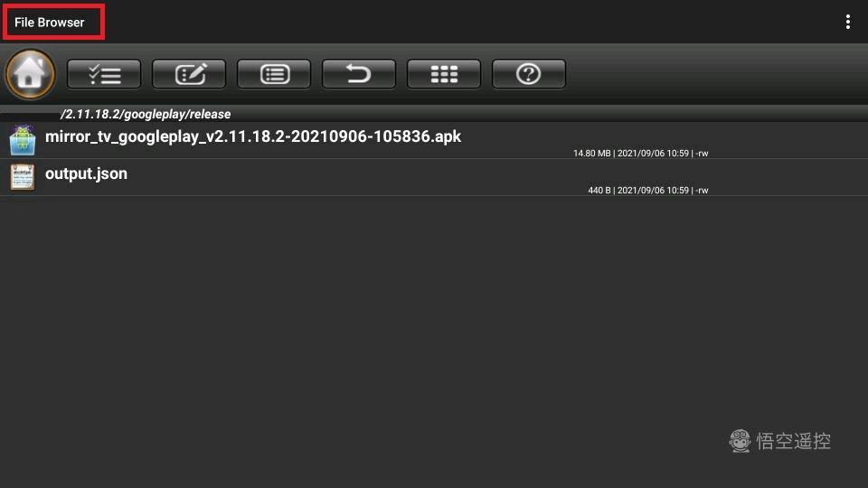Click the File Browser title
Viewport: 868px width, 488px height.
click(49, 23)
